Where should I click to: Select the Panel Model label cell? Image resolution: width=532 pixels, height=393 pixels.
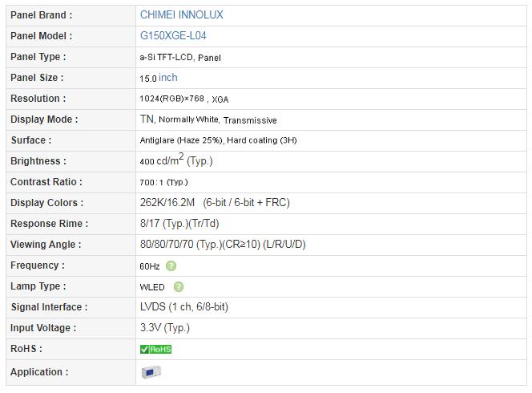pyautogui.click(x=71, y=36)
